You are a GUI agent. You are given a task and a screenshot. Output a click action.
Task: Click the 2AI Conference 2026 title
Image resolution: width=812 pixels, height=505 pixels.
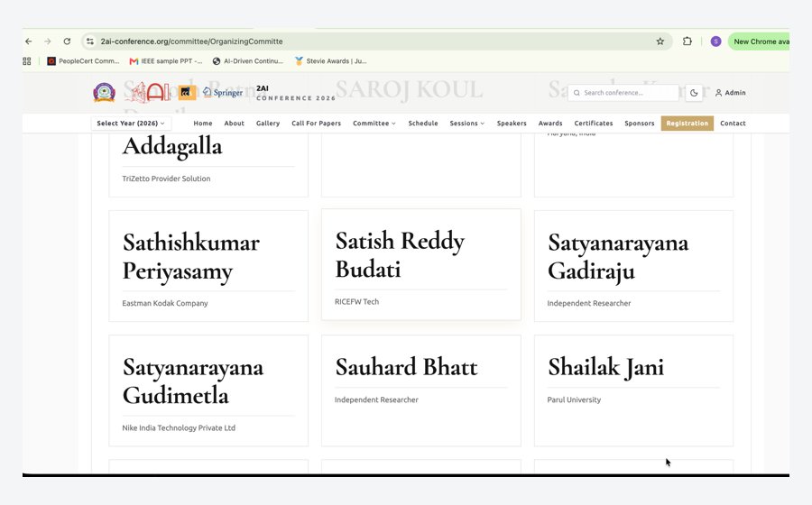[x=296, y=93]
